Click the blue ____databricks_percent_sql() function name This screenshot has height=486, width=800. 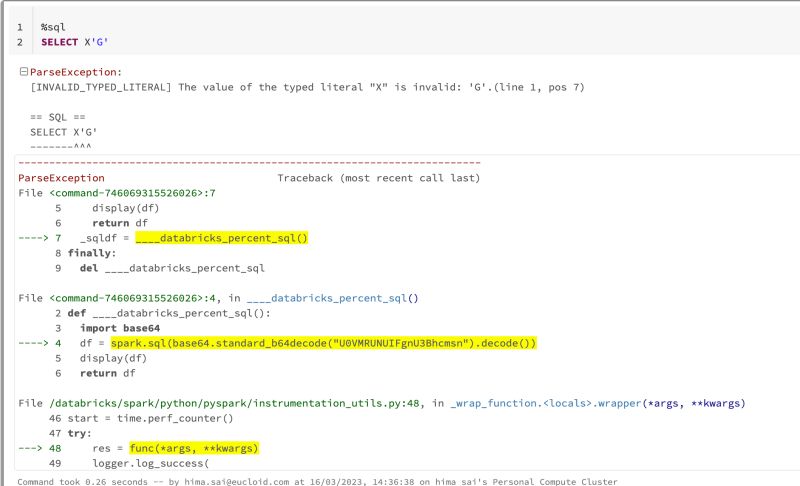(333, 298)
